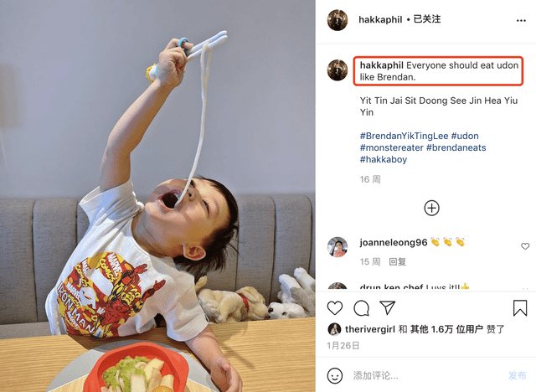Image resolution: width=536 pixels, height=392 pixels.
Task: Open hakkaphil avatar beside caption
Action: coord(338,70)
